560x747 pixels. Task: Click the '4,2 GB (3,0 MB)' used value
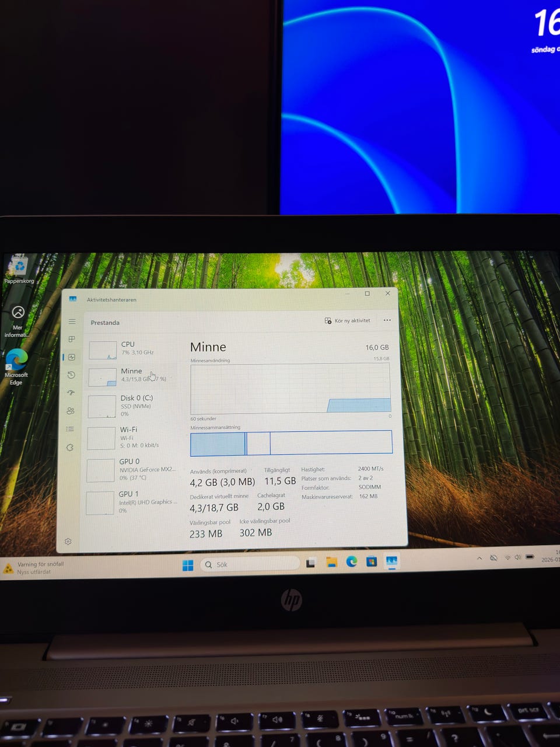point(222,482)
